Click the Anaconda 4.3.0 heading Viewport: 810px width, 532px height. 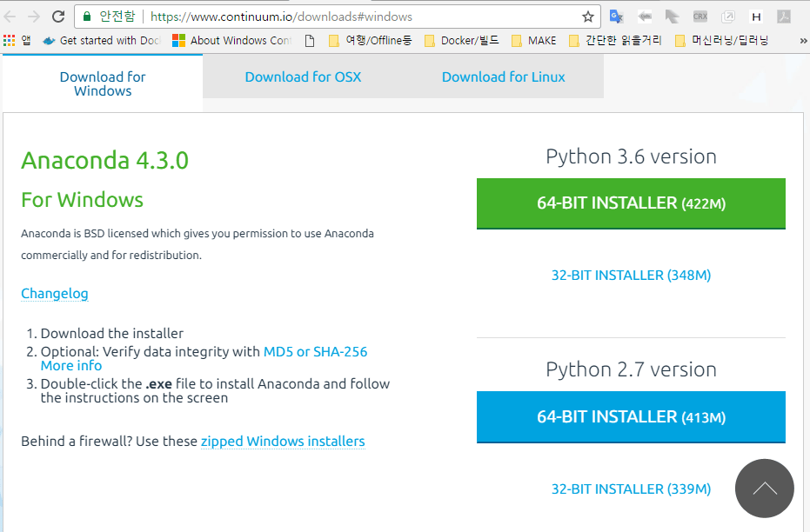[105, 160]
